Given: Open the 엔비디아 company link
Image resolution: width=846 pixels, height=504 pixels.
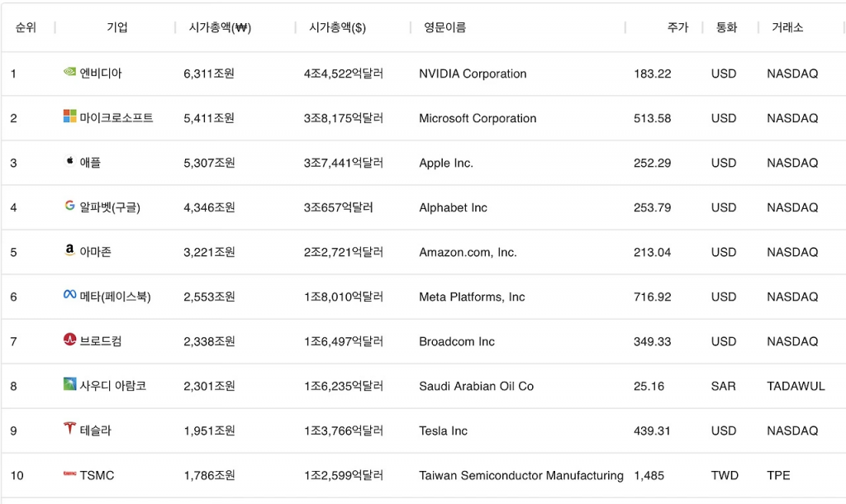Looking at the screenshot, I should [101, 74].
